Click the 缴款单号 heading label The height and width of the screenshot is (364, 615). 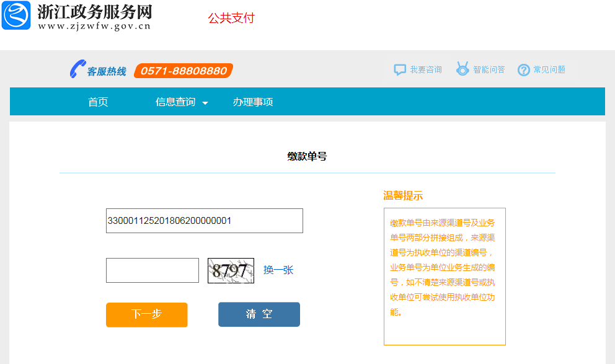click(x=307, y=157)
